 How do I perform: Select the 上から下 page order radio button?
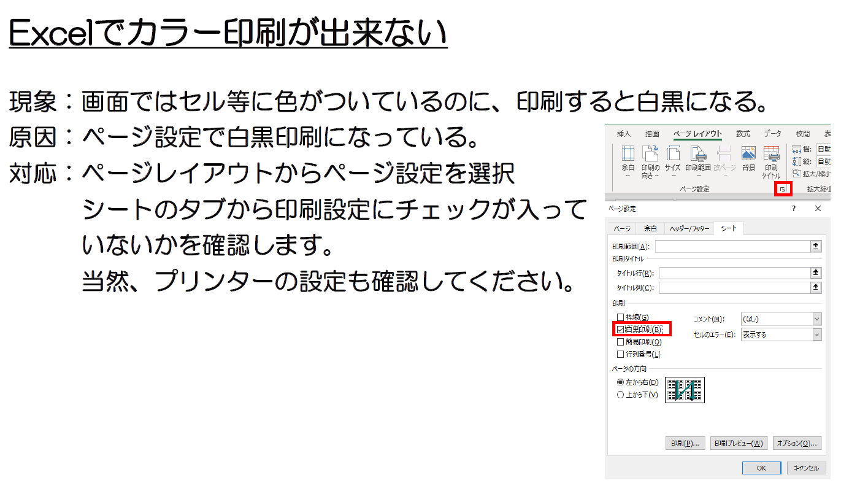[621, 395]
